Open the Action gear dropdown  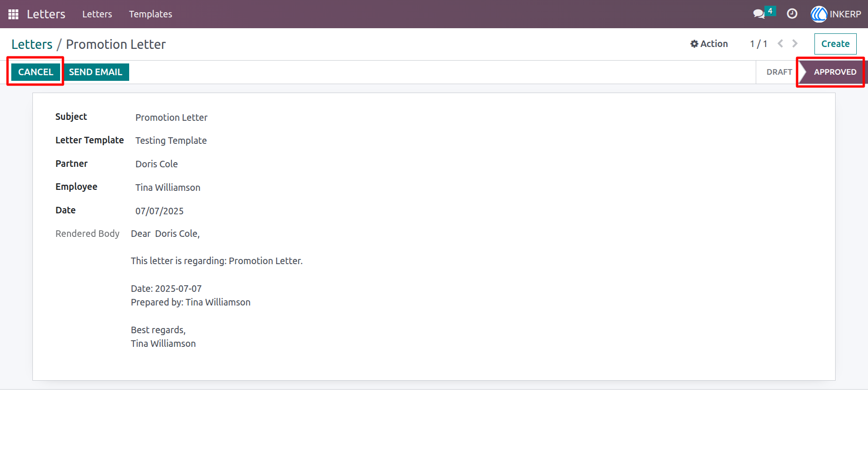click(x=709, y=44)
